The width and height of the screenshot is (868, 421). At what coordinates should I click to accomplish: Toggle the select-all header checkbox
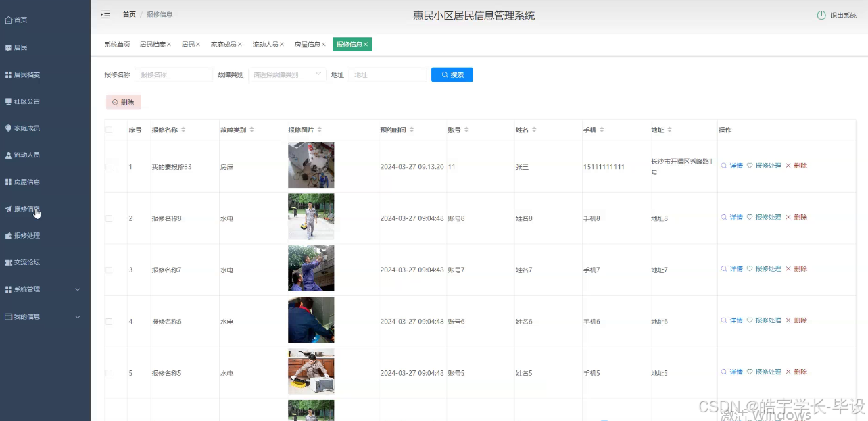pyautogui.click(x=109, y=130)
